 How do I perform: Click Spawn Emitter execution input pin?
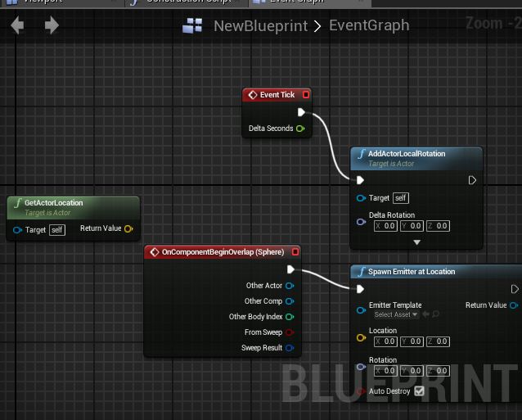tap(360, 289)
